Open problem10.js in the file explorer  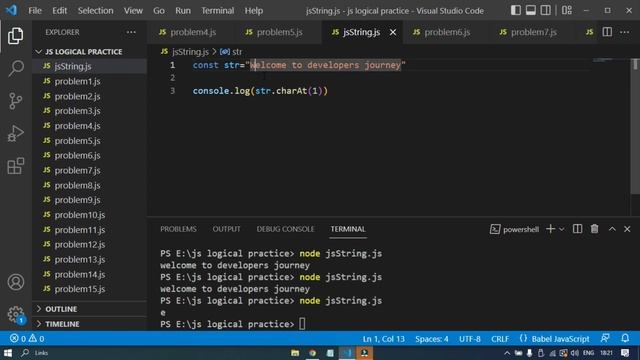(89, 215)
